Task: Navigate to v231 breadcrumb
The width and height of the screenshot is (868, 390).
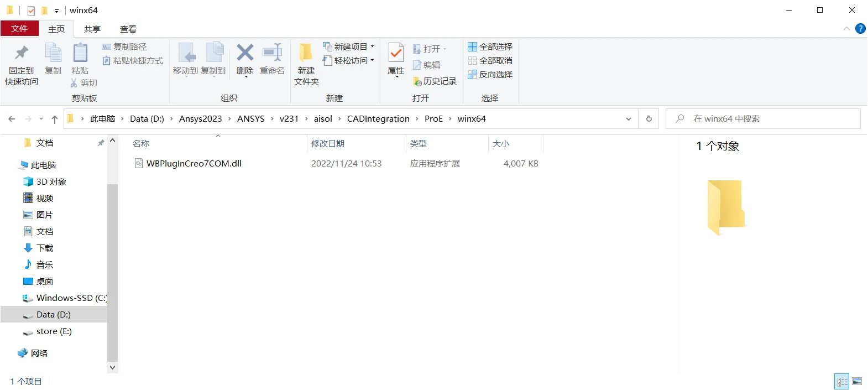Action: point(289,119)
